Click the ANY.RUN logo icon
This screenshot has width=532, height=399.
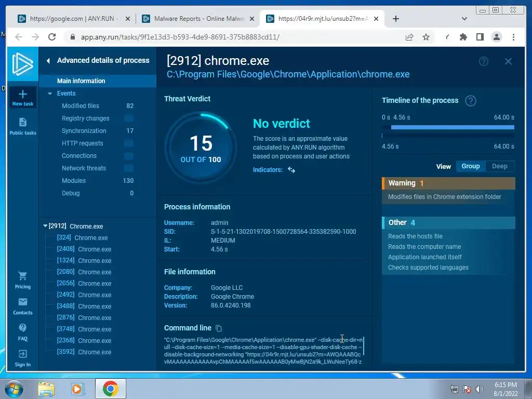[23, 64]
